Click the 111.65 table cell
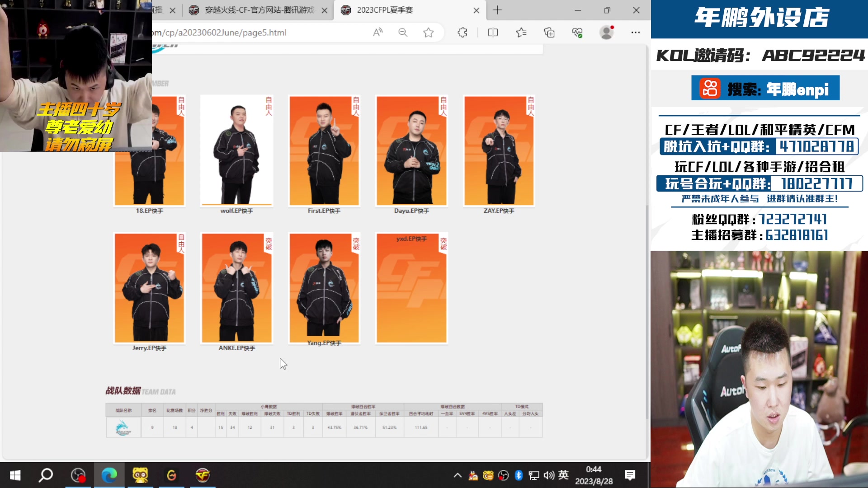 421,427
